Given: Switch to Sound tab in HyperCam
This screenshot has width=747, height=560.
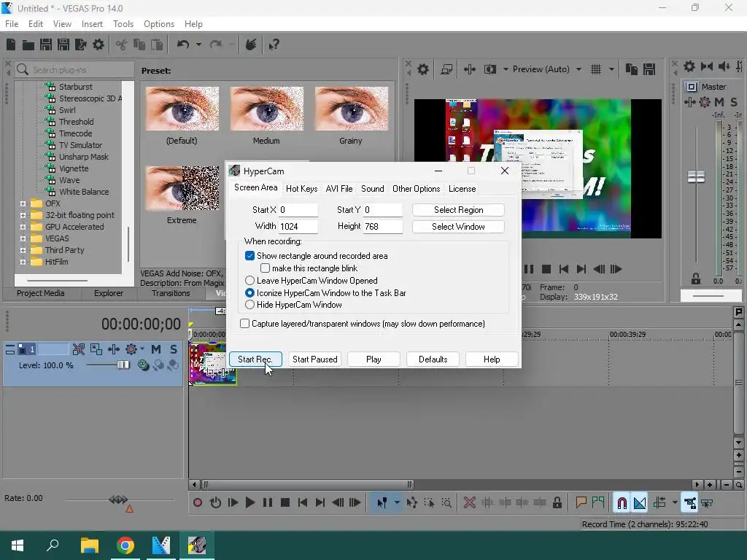Looking at the screenshot, I should (373, 189).
